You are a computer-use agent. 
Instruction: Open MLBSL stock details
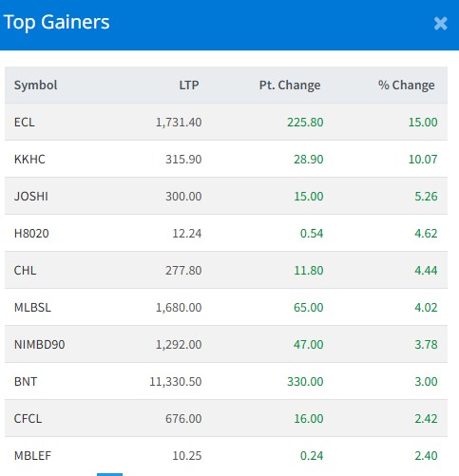click(x=32, y=307)
